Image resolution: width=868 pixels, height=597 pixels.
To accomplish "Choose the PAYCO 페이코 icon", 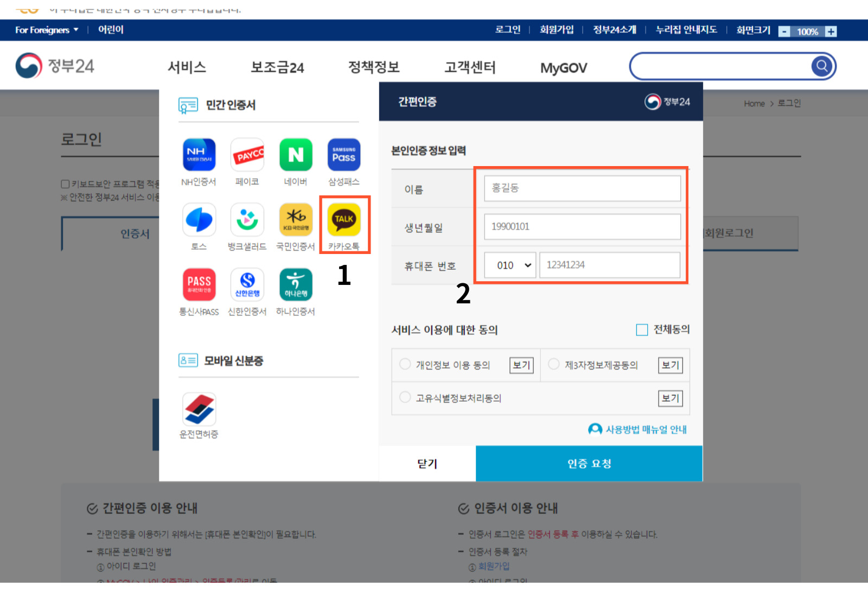I will (x=247, y=155).
